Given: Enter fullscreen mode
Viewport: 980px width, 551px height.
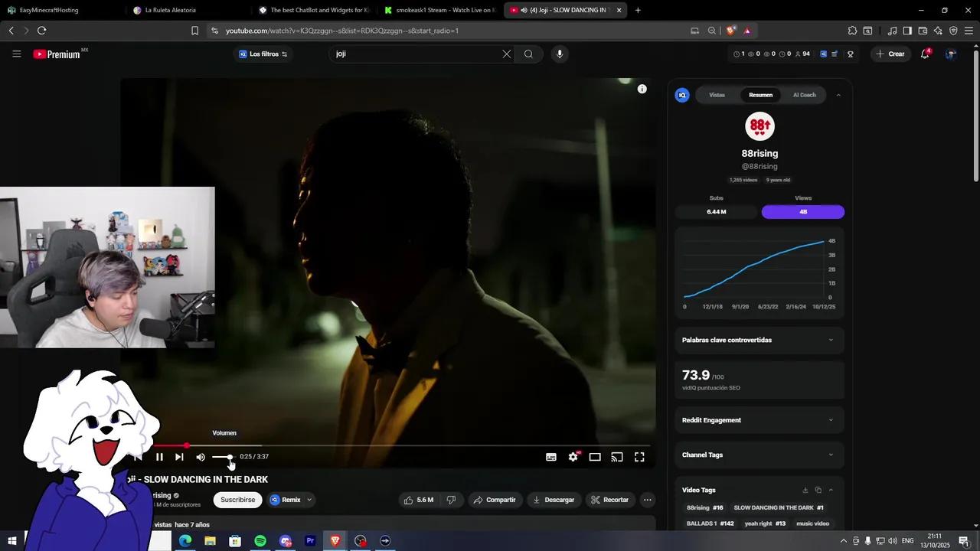Looking at the screenshot, I should pyautogui.click(x=639, y=457).
